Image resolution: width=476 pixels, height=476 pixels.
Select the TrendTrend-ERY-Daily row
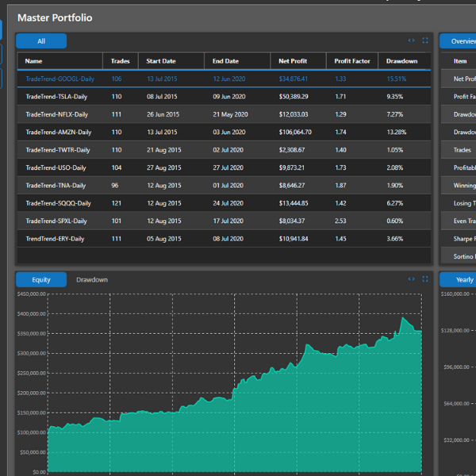coord(224,239)
